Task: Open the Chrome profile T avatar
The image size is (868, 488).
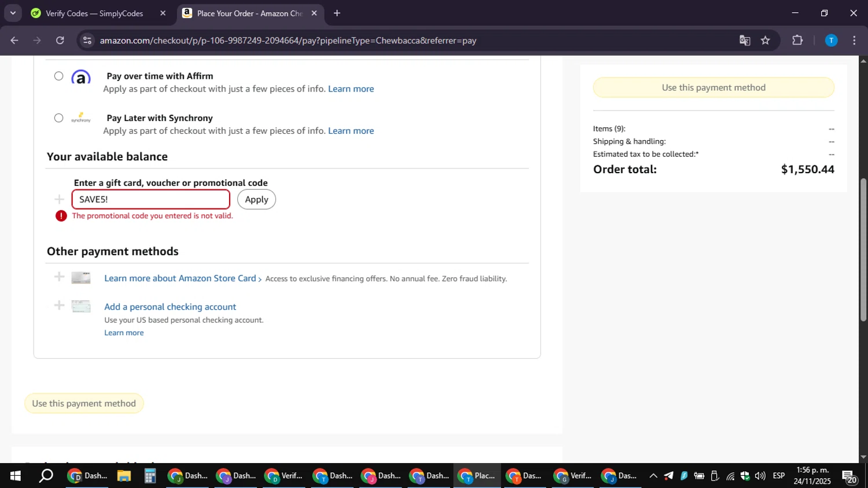Action: 831,41
